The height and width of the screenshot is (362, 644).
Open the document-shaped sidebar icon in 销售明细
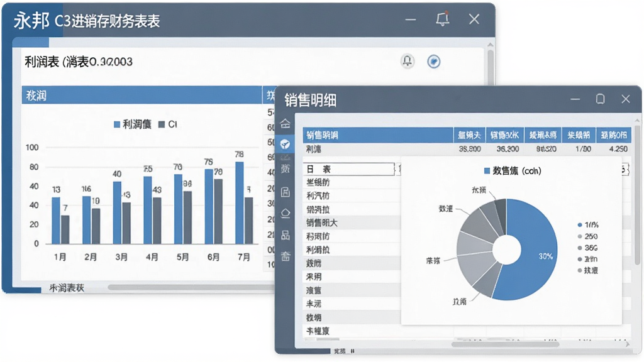coord(285,192)
